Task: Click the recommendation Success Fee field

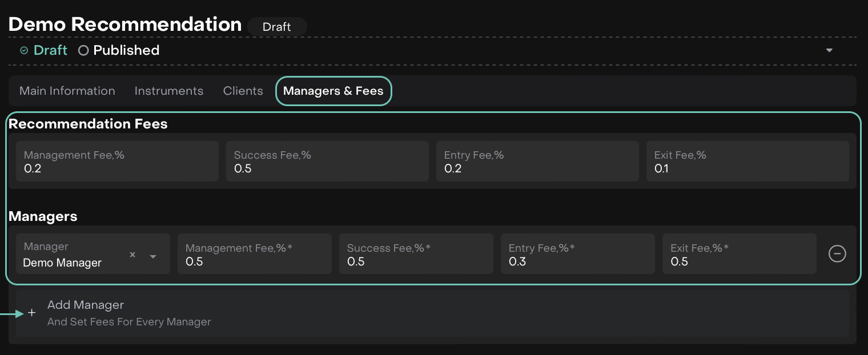Action: (327, 162)
